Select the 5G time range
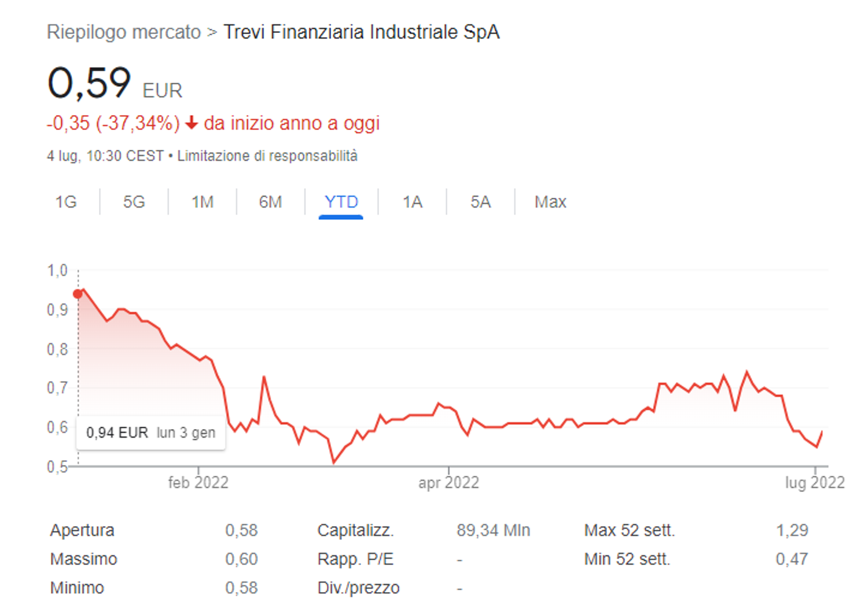Viewport: 868px width, 610px height. (133, 202)
